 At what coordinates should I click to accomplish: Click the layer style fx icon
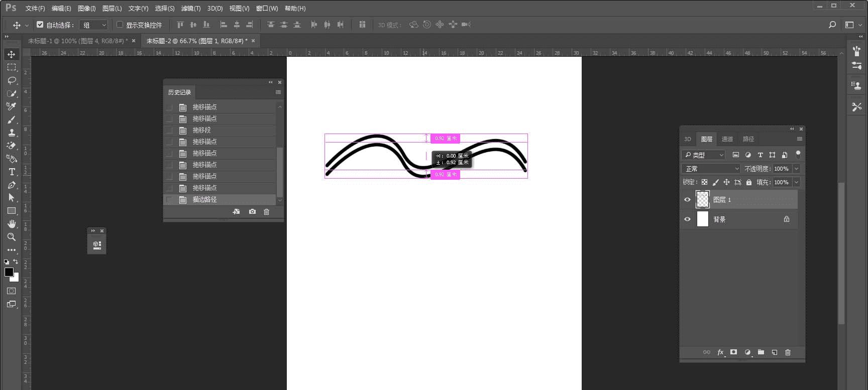point(720,352)
